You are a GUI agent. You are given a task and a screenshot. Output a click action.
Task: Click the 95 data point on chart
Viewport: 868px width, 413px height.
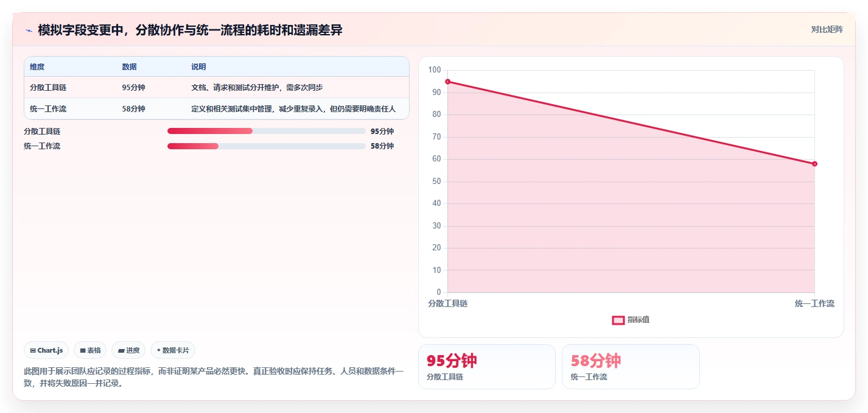click(x=447, y=82)
